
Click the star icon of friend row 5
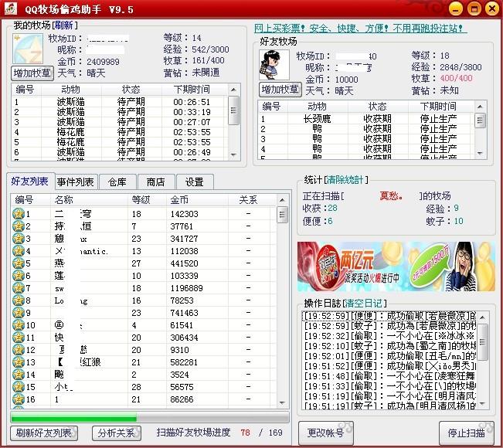point(19,263)
